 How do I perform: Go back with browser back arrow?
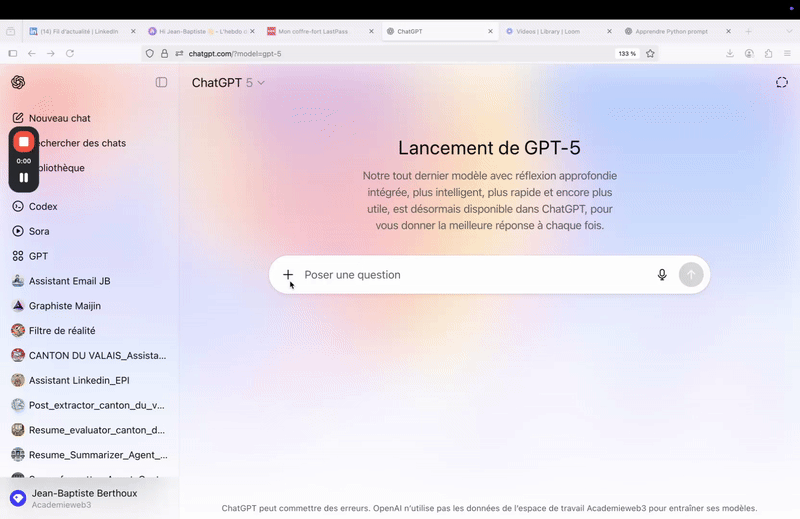[x=32, y=53]
